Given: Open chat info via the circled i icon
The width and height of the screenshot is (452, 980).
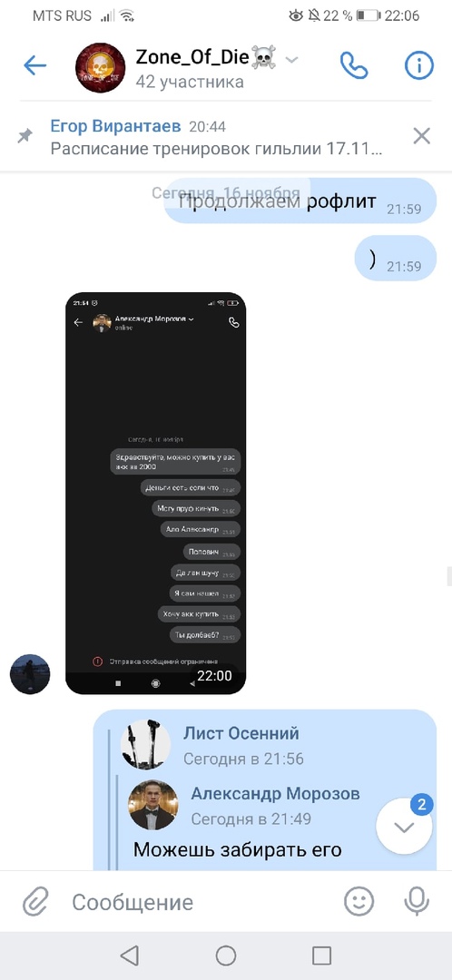Looking at the screenshot, I should click(x=418, y=65).
